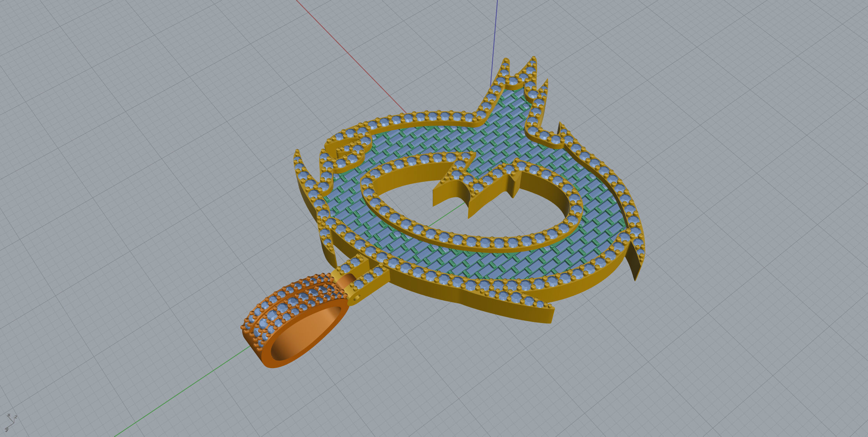Click the world axes icon in the viewport corner
Screen dimensions: 868x437
10,422
